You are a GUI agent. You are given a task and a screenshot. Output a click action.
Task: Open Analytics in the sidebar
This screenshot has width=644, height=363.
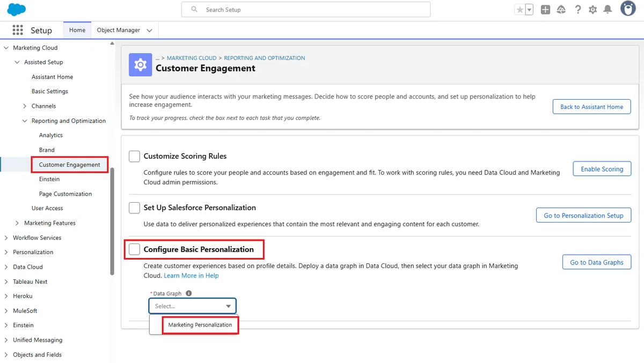51,135
